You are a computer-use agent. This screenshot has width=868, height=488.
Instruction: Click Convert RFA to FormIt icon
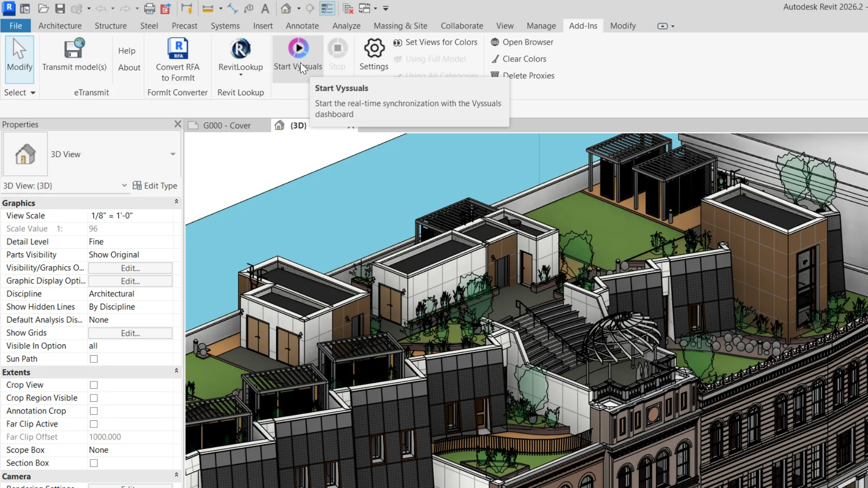(x=178, y=48)
